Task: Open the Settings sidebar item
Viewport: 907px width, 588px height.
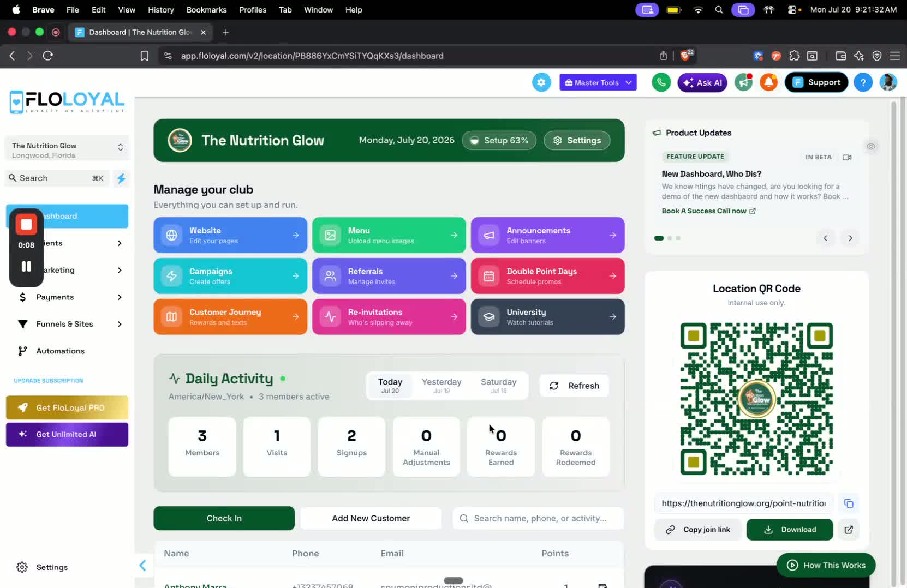Action: [x=52, y=567]
